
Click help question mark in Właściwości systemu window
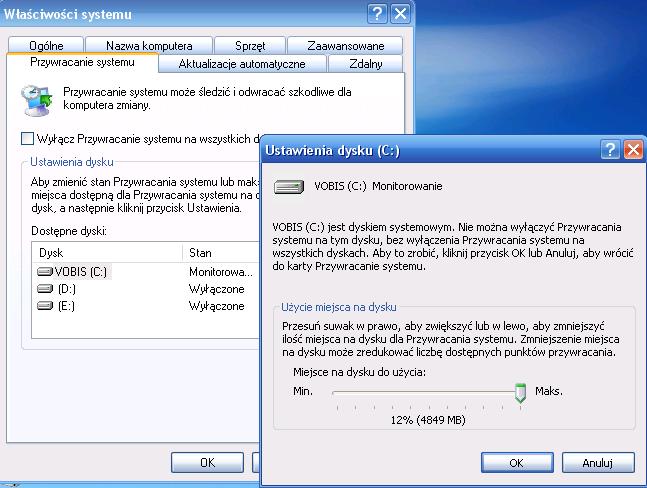tap(377, 14)
